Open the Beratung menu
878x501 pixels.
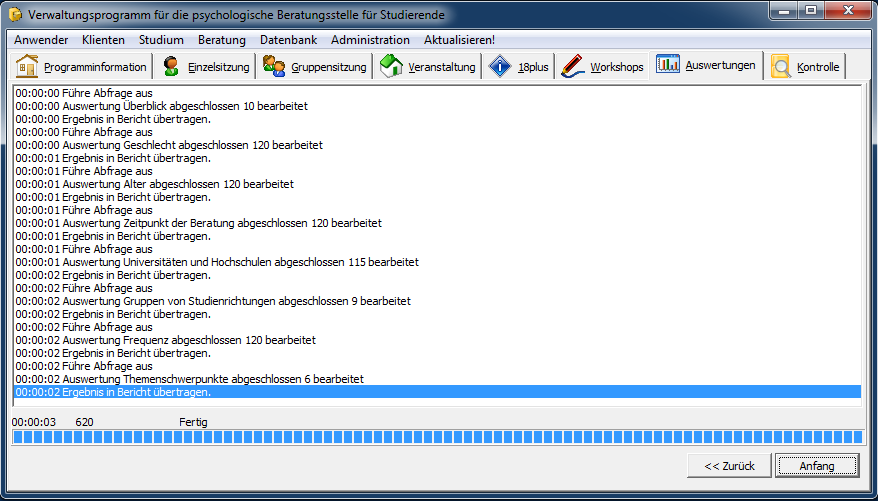pyautogui.click(x=222, y=40)
